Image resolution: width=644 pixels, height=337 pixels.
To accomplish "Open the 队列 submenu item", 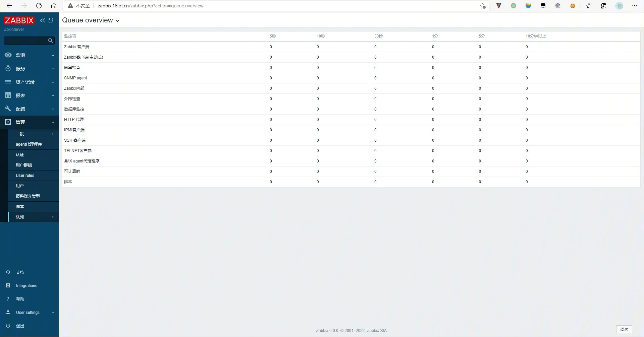I will pos(33,217).
